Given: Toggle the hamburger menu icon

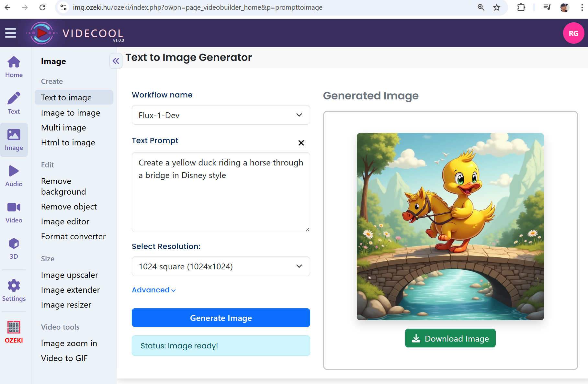Looking at the screenshot, I should click(11, 33).
